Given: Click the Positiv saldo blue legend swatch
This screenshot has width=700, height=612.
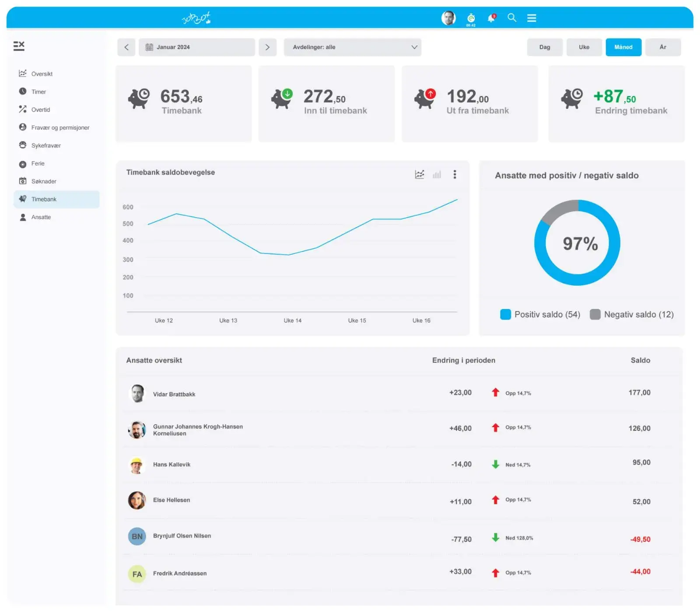Looking at the screenshot, I should pos(505,314).
